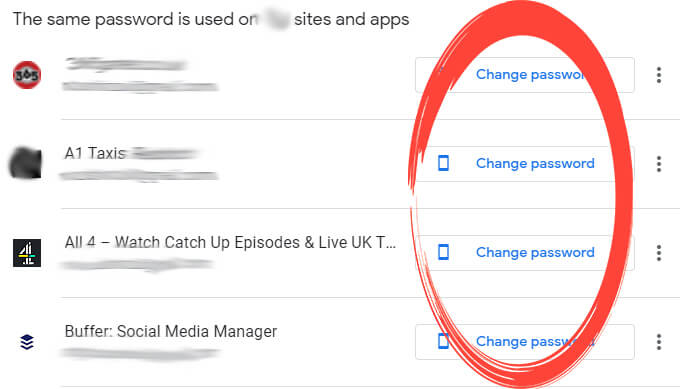Click phone icon in Buffer row
Viewport: 680px width, 389px height.
click(x=443, y=341)
